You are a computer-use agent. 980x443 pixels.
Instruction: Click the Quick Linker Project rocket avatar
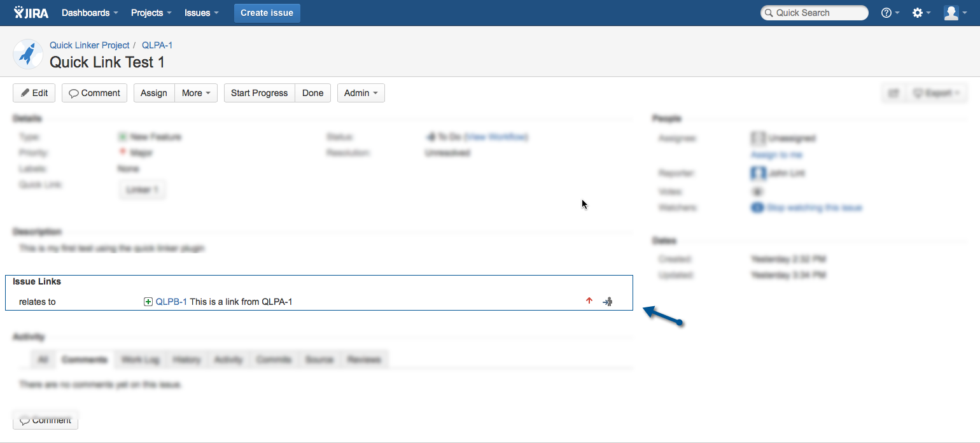(28, 54)
